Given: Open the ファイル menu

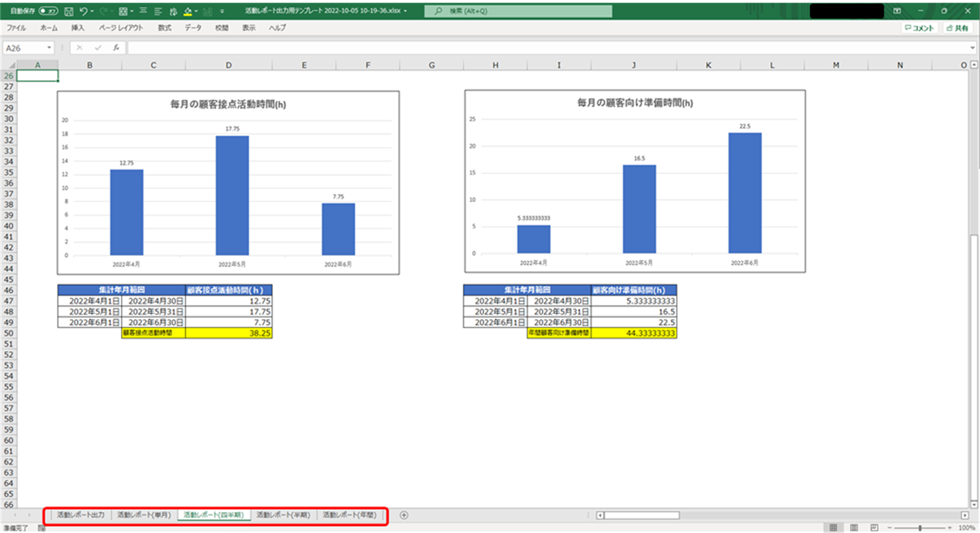Looking at the screenshot, I should [16, 28].
